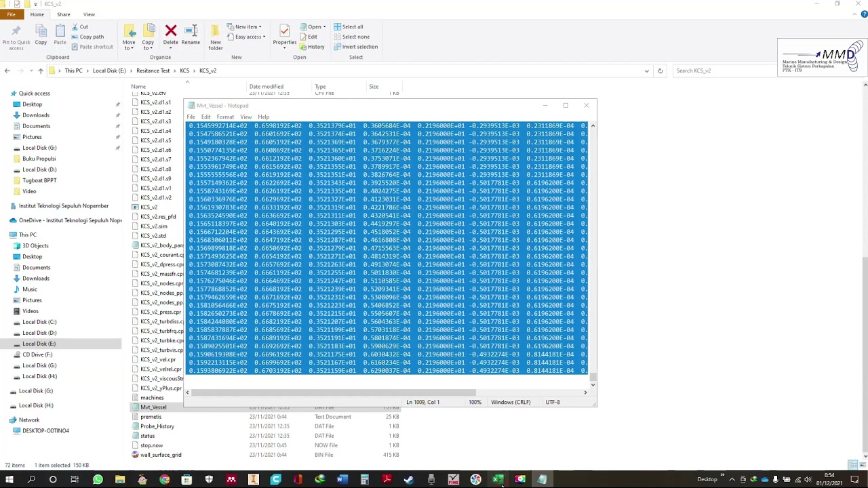Click This PC in the address breadcrumb

[x=73, y=70]
